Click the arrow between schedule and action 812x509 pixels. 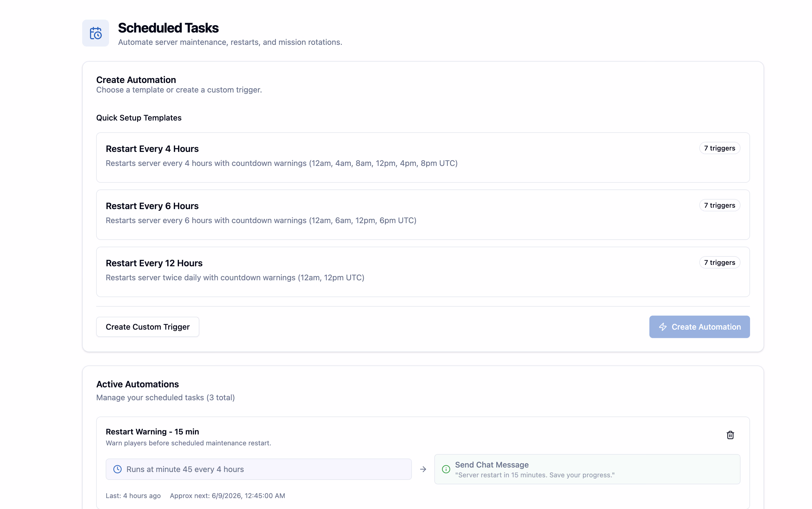(x=423, y=469)
